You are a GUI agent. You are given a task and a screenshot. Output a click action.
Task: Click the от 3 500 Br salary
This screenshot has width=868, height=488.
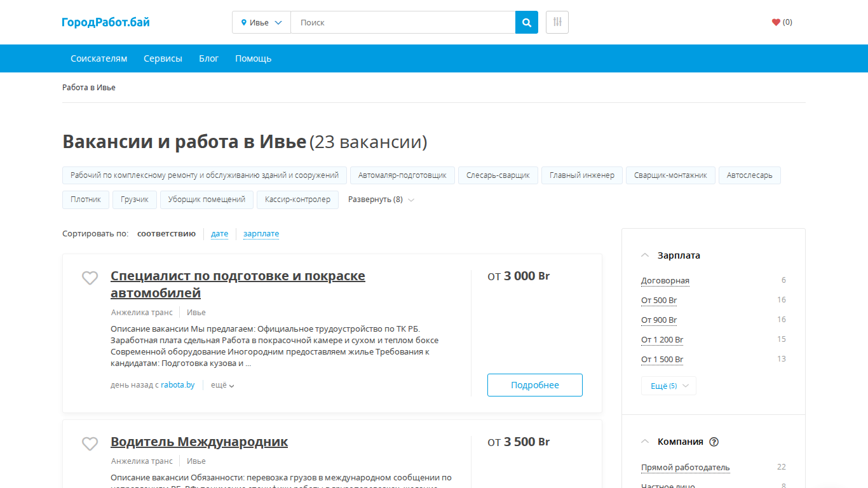pos(519,442)
